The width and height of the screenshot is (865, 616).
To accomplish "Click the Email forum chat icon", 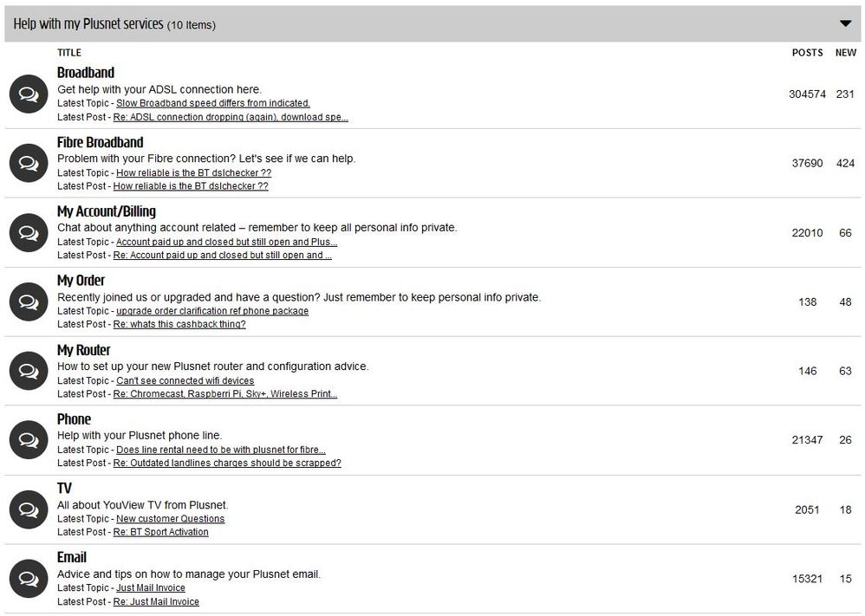I will coord(28,579).
